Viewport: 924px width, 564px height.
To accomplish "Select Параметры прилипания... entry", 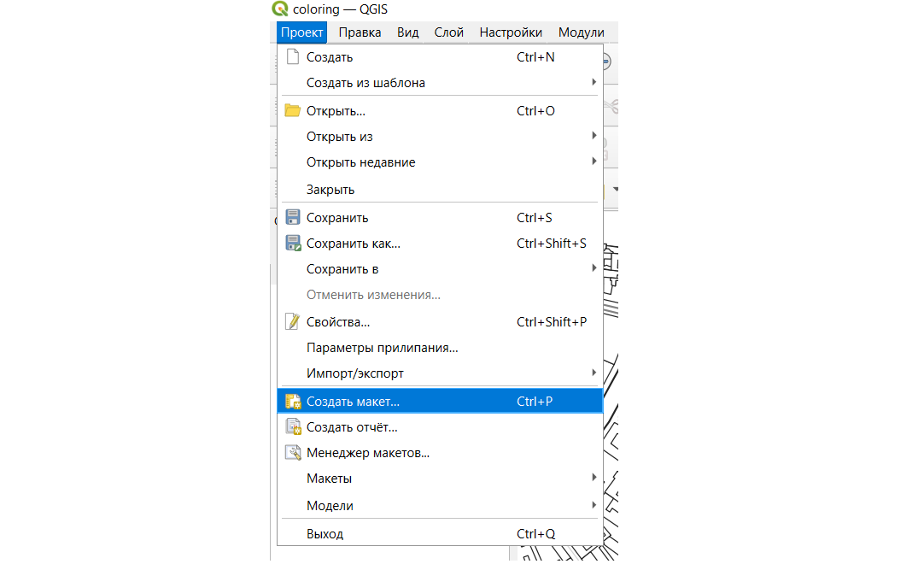I will 440,348.
